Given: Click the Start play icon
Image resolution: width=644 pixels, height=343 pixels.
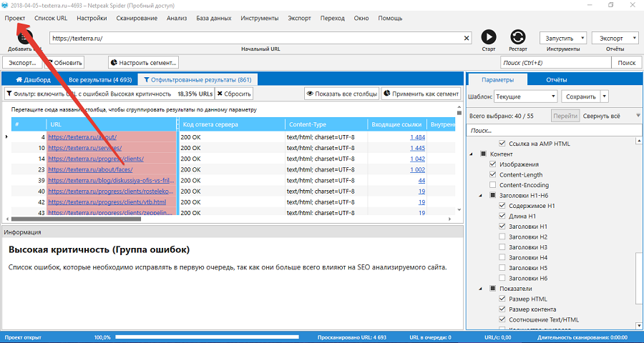Looking at the screenshot, I should tap(488, 37).
